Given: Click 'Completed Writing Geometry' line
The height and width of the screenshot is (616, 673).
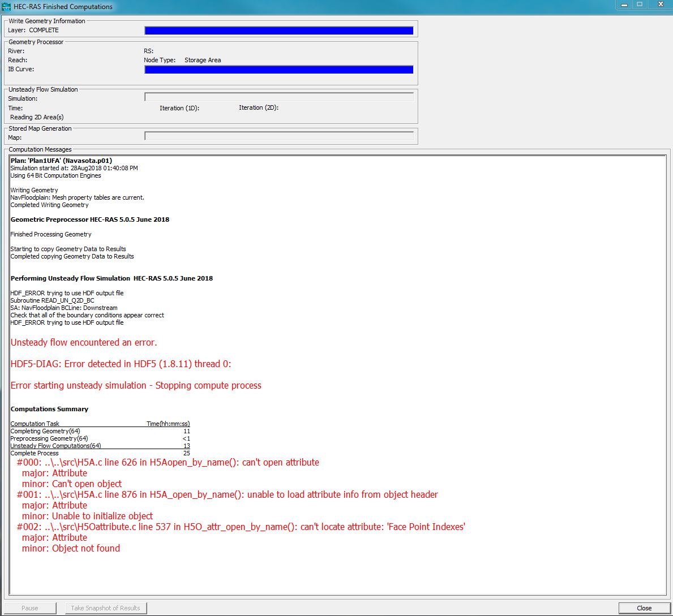Looking at the screenshot, I should pyautogui.click(x=49, y=205).
